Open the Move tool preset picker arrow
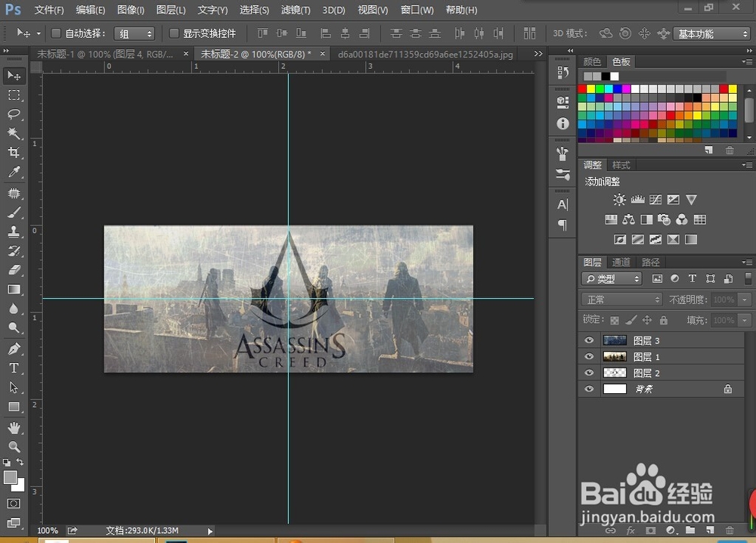756x543 pixels. click(x=39, y=34)
